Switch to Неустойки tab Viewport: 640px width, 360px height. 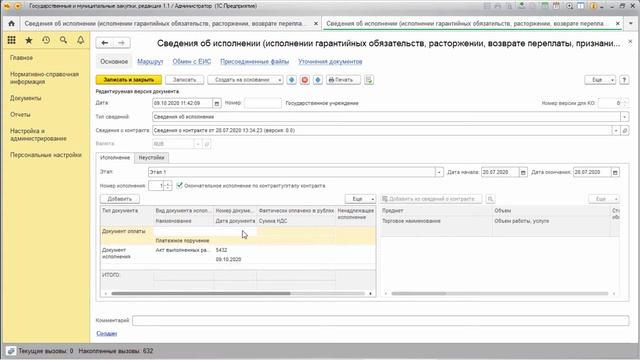tap(151, 158)
